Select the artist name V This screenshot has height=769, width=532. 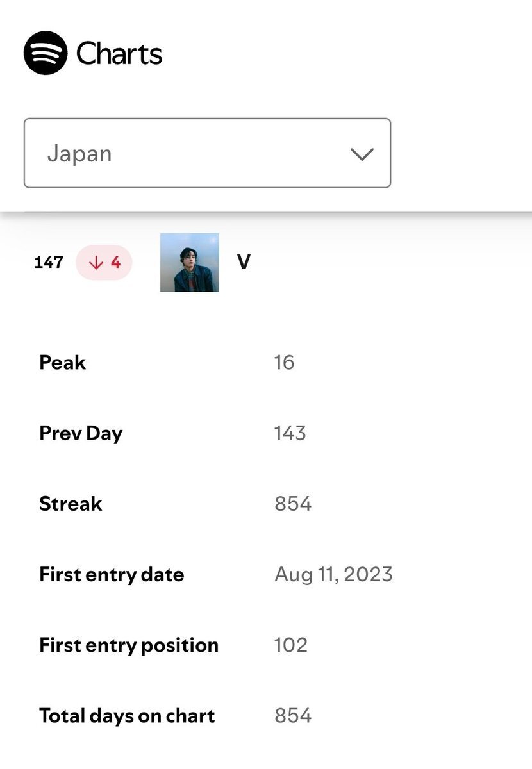[x=244, y=263]
